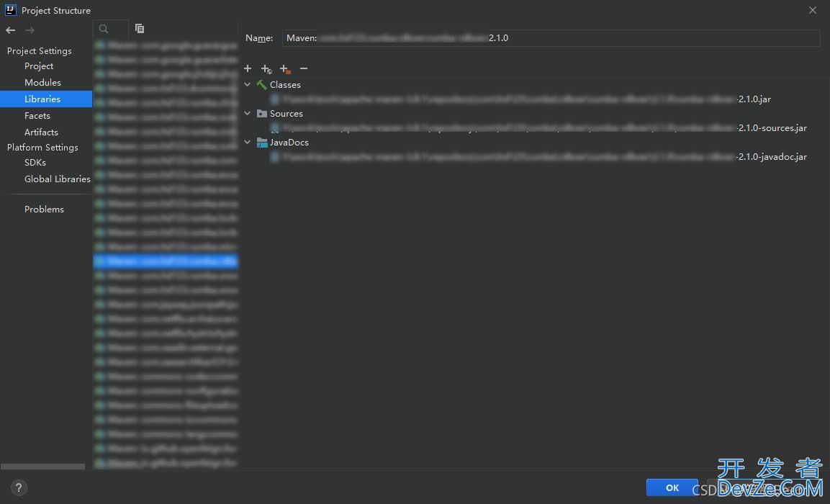Select the Sources tree label
Screen dimensions: 830x504
click(x=287, y=113)
